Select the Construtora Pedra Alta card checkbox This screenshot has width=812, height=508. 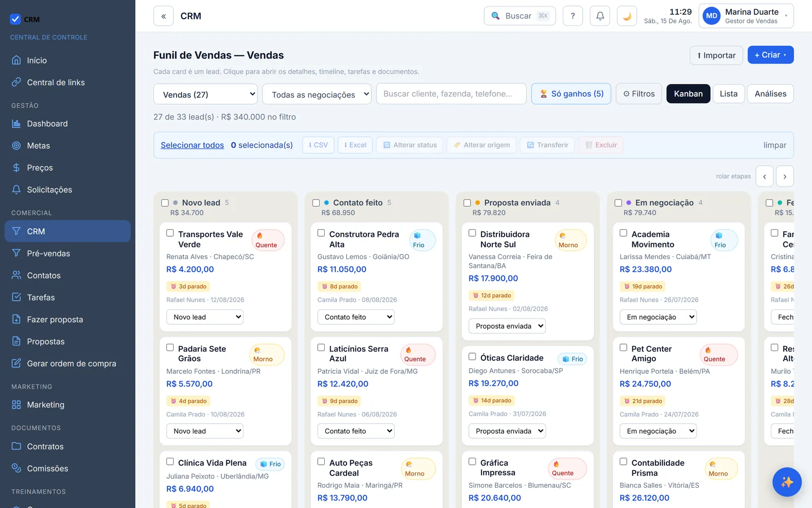321,233
